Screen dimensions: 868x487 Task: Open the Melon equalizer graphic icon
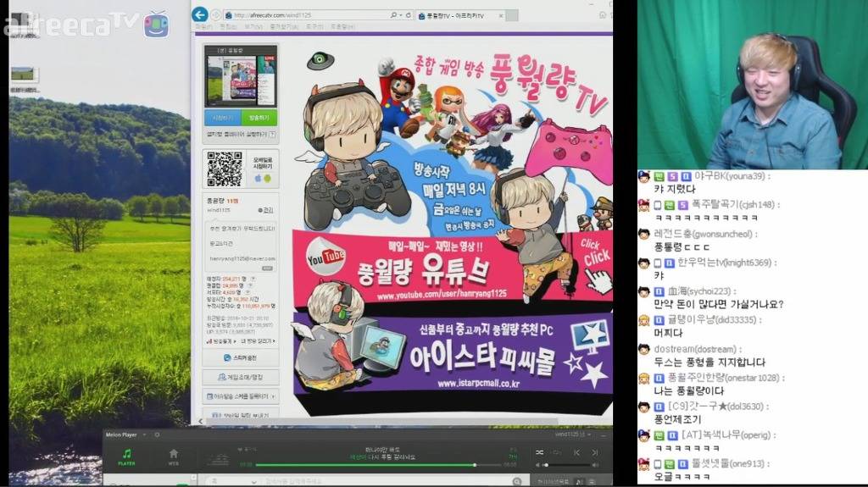point(218,459)
